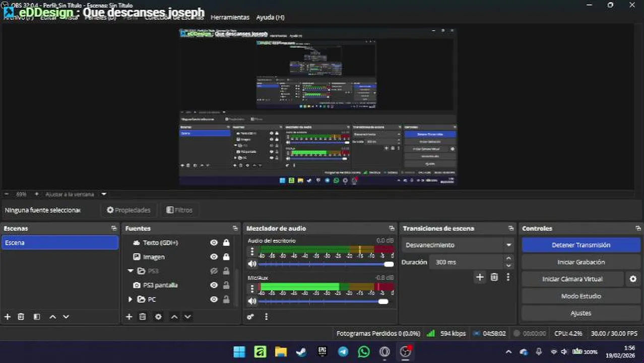Image resolution: width=644 pixels, height=363 pixels.
Task: Undock the Fuentes panel
Action: pyautogui.click(x=235, y=228)
